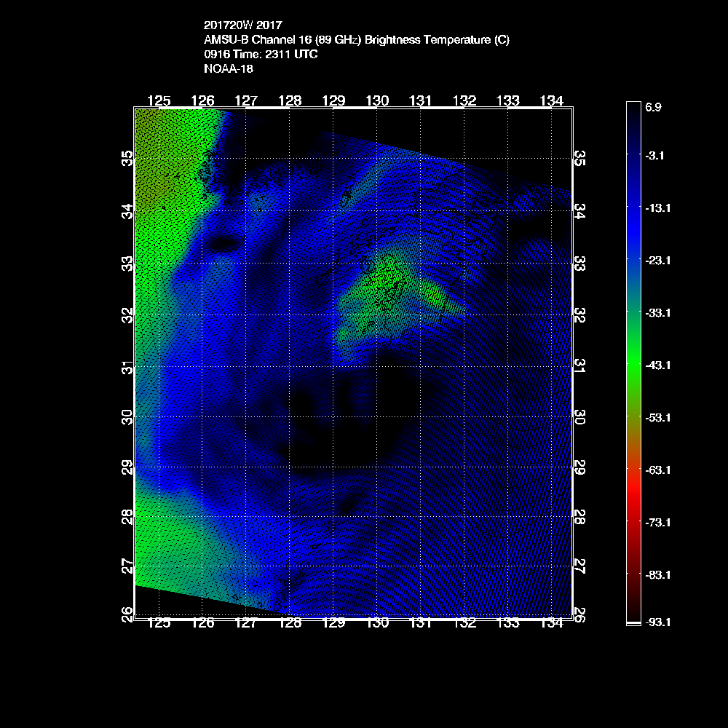Click latitude label "34" on the left axis
This screenshot has height=728, width=728.
point(127,211)
